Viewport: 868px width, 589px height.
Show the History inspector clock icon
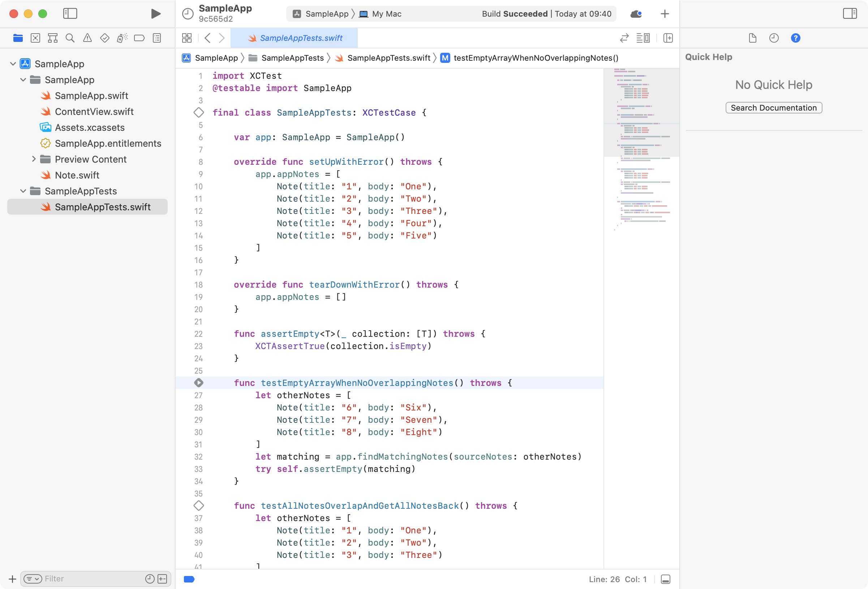point(774,38)
